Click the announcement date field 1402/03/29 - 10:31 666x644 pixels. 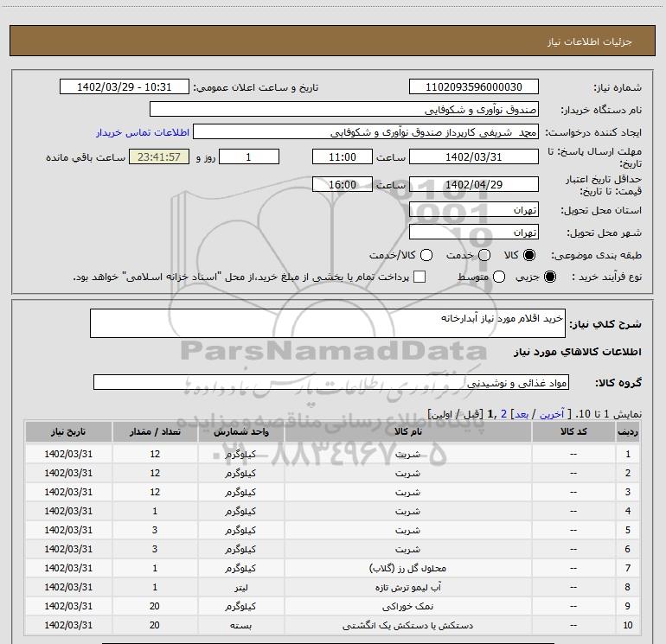coord(125,87)
